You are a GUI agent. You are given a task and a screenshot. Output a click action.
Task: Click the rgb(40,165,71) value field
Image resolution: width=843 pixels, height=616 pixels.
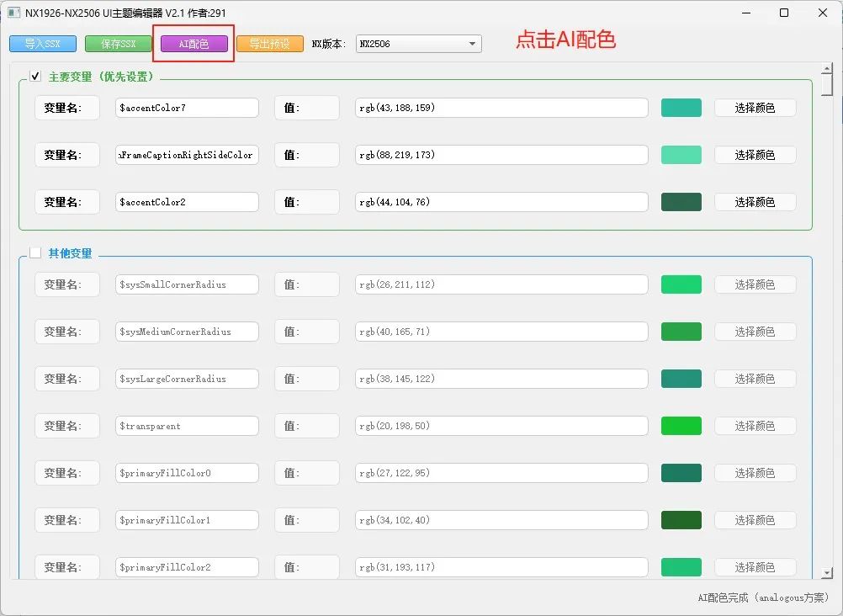coord(501,332)
